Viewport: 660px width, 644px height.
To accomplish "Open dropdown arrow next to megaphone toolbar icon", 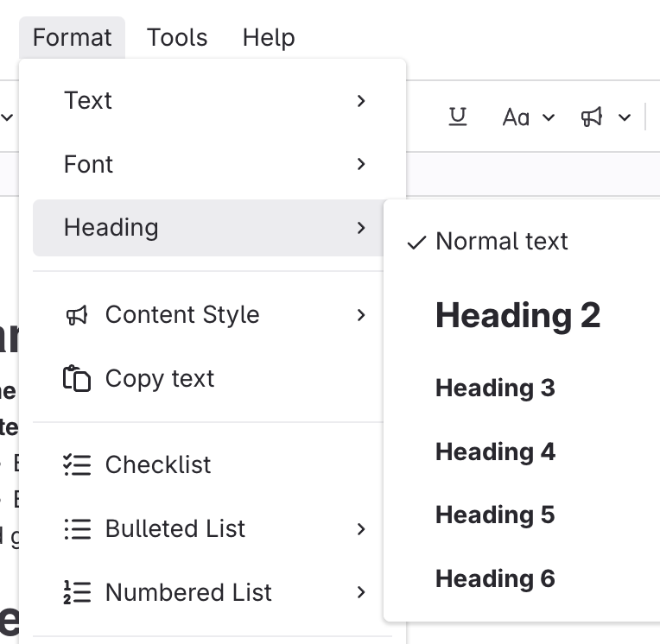I will (x=625, y=117).
